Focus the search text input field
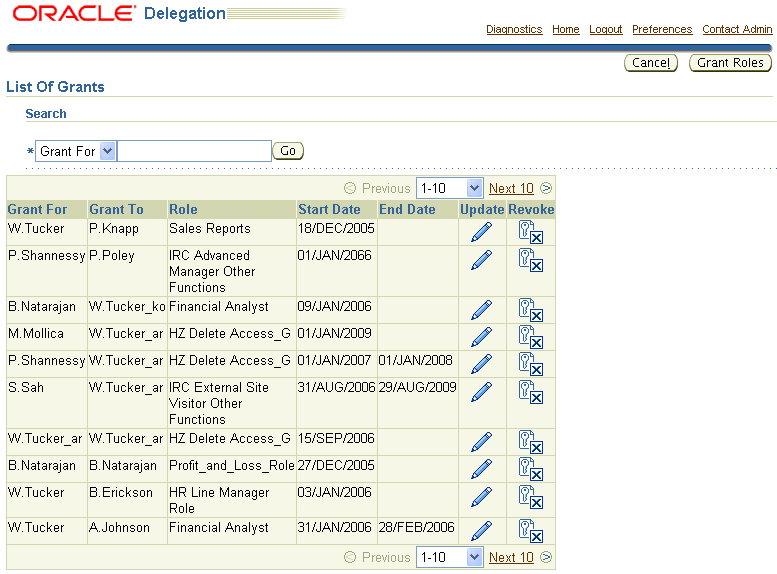Screen dimensions: 777x574 194,151
